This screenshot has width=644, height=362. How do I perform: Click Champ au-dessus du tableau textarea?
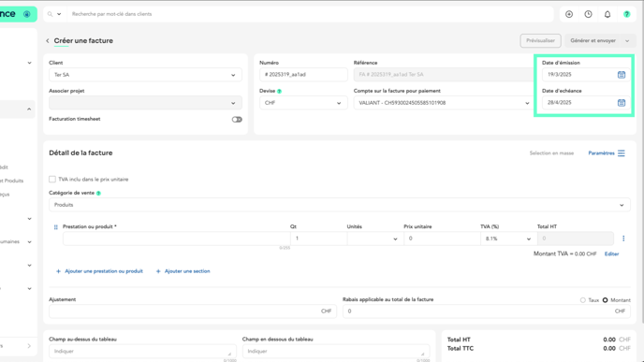pos(141,352)
